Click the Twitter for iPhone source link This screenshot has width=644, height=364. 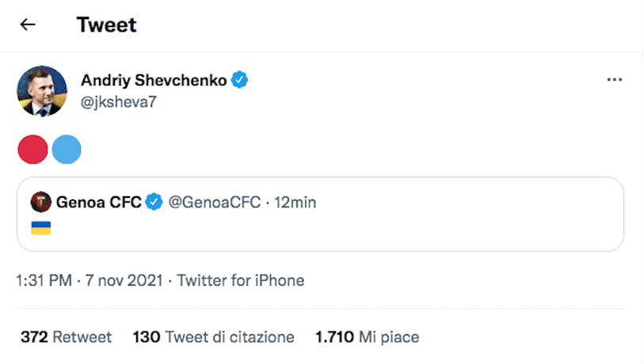tap(241, 280)
